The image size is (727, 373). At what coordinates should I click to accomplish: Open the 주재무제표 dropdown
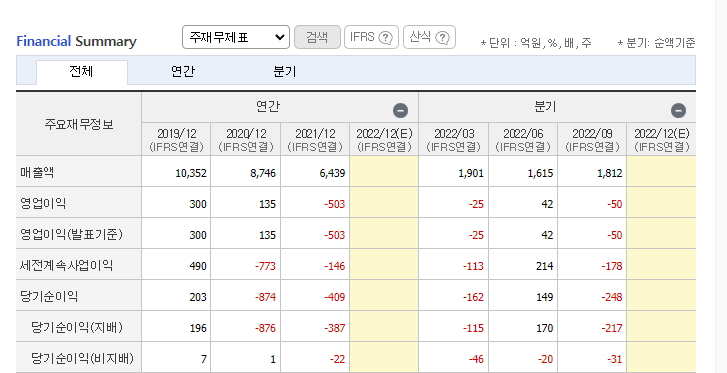pyautogui.click(x=236, y=37)
